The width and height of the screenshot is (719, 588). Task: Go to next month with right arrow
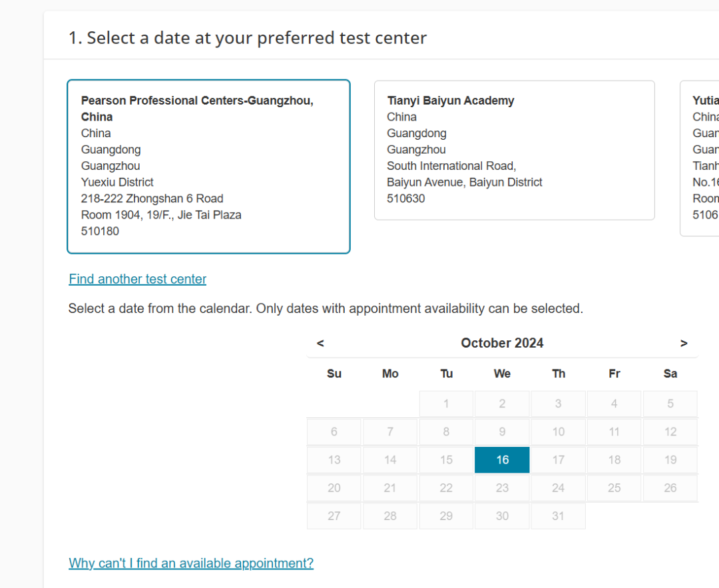pos(684,343)
